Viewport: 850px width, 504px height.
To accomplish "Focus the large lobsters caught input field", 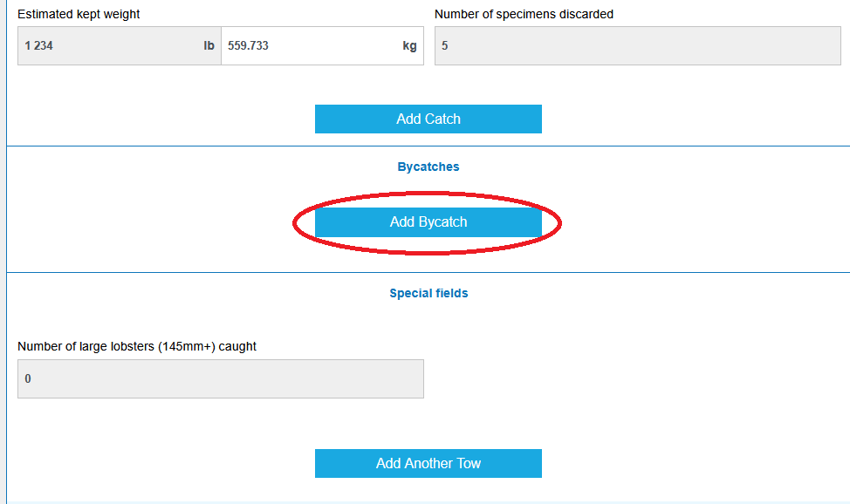I will pos(220,379).
